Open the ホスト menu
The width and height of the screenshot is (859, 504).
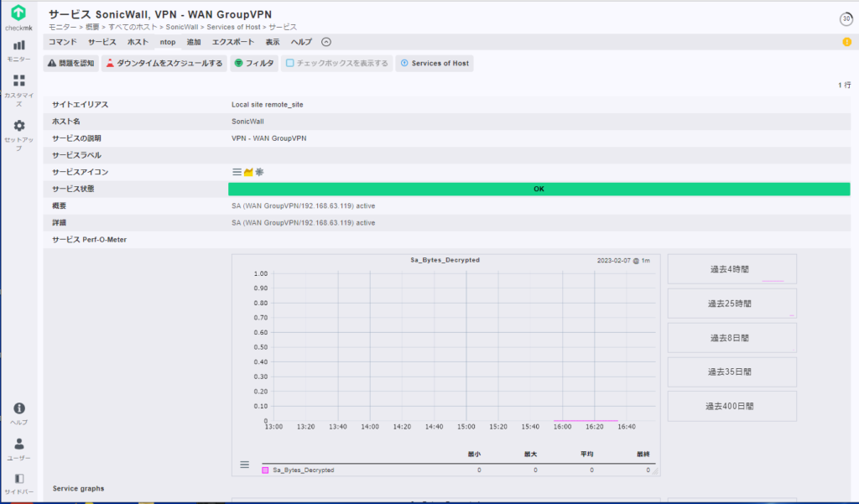tap(138, 42)
